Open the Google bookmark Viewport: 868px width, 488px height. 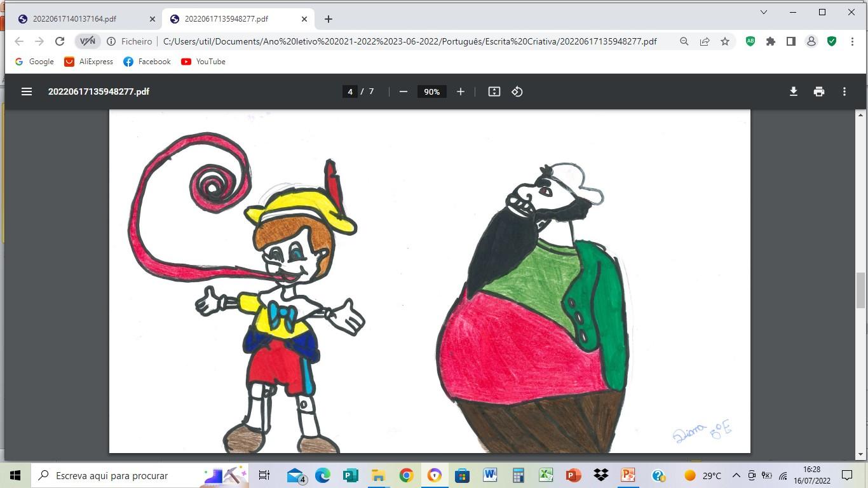(x=34, y=62)
